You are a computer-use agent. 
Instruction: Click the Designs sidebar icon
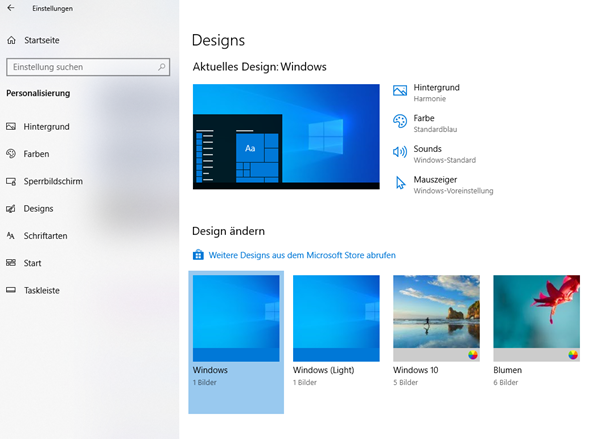point(11,209)
